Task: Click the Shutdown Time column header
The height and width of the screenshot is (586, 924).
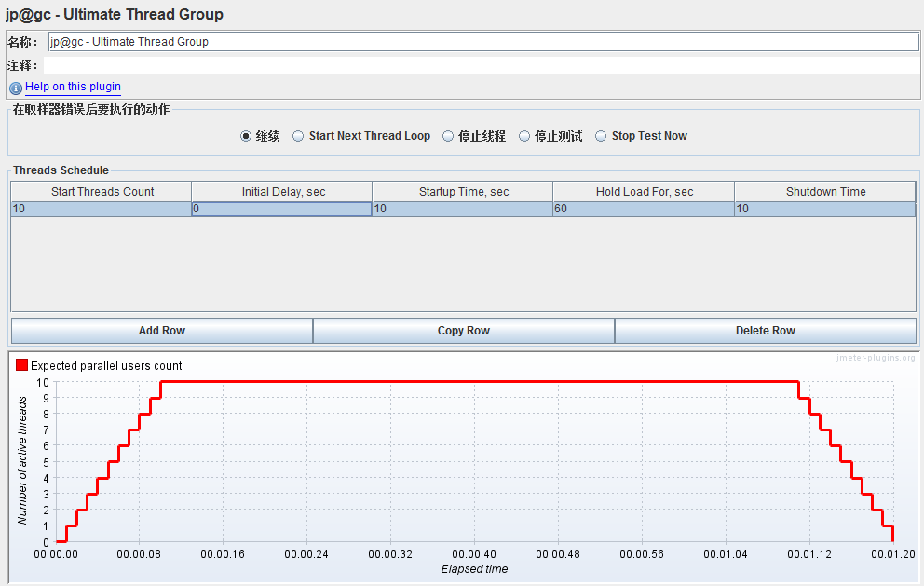Action: 825,192
